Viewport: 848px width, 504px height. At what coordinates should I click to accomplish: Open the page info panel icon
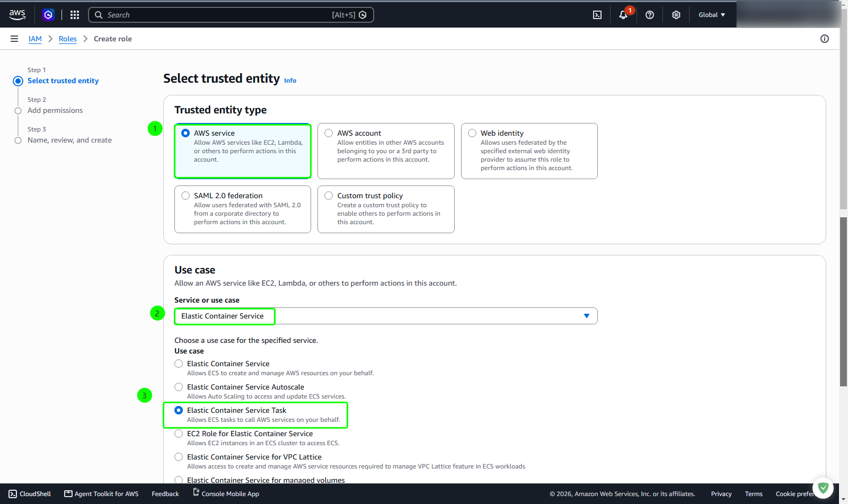[825, 39]
